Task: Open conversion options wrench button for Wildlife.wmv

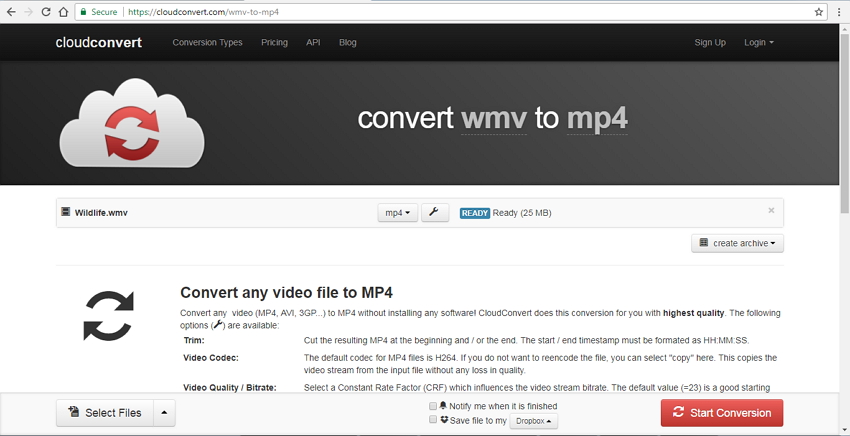Action: pos(435,213)
